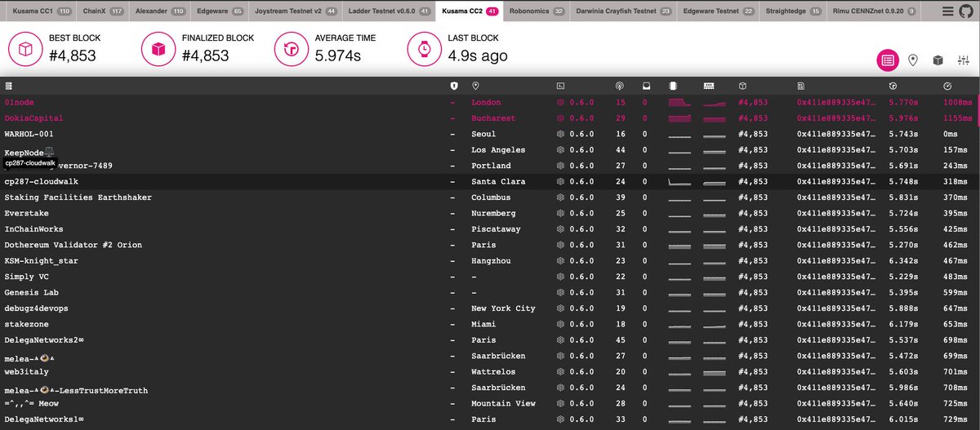The image size is (980, 430).
Task: Open the settings sliders icon
Action: (964, 60)
